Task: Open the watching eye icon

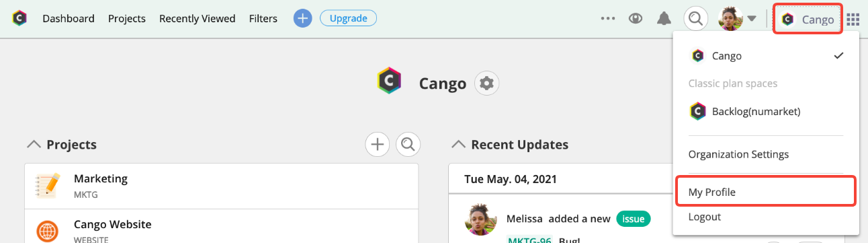Action: (636, 19)
